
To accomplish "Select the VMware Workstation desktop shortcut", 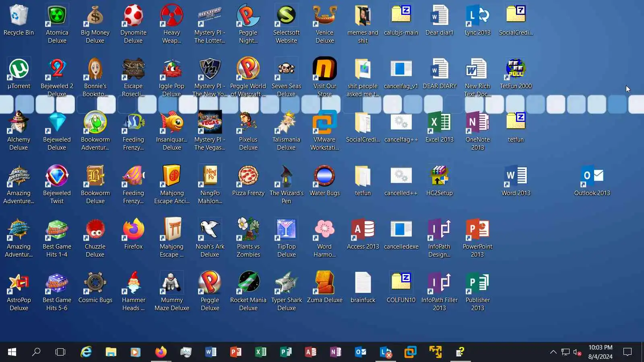I will [325, 130].
